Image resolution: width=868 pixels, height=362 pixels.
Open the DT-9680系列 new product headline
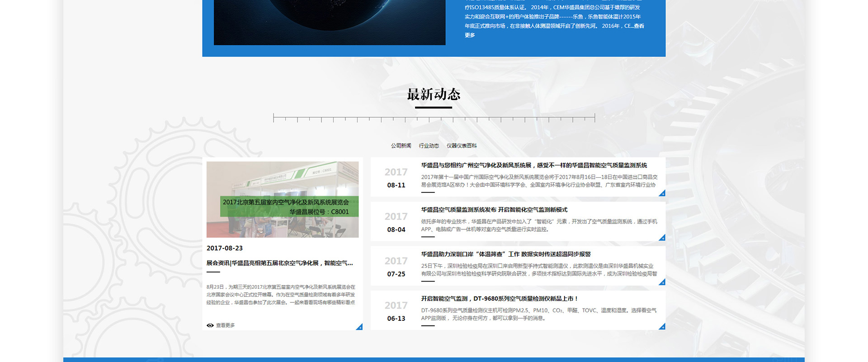click(500, 299)
